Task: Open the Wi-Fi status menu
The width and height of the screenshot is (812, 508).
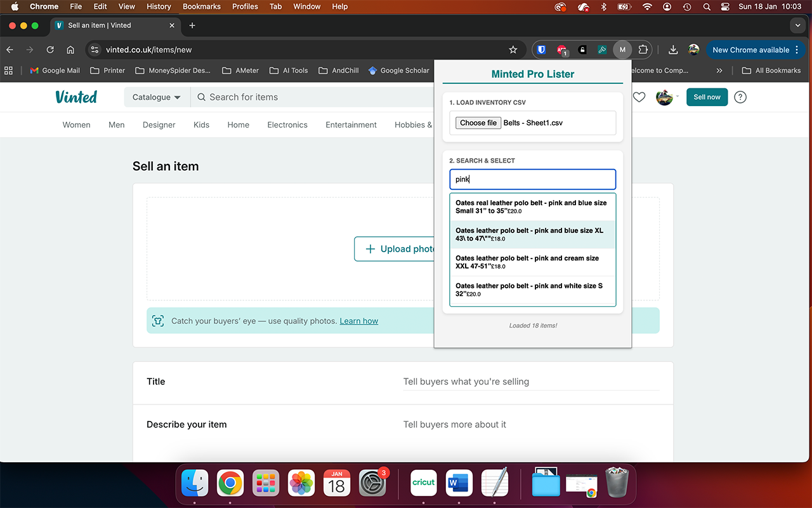Action: click(647, 6)
